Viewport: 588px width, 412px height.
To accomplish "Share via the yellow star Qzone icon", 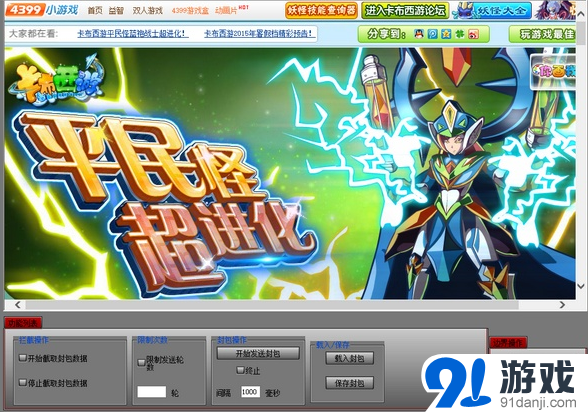I will click(446, 34).
